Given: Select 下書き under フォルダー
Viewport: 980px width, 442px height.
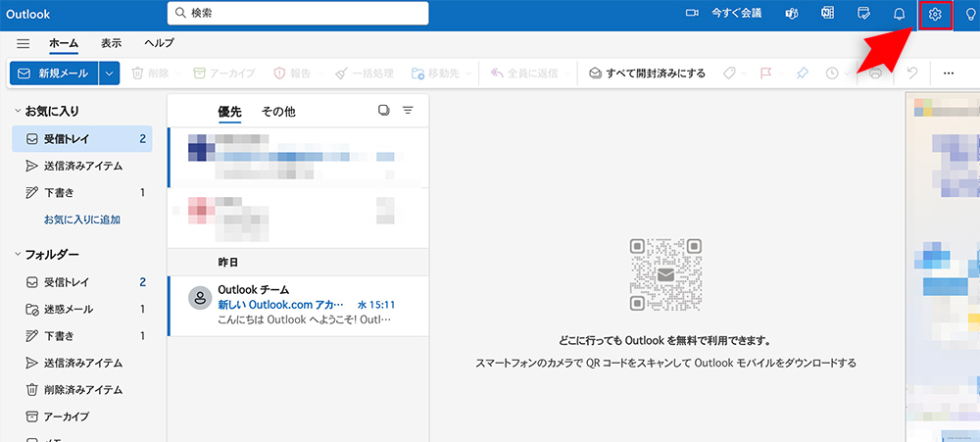Looking at the screenshot, I should click(82, 336).
